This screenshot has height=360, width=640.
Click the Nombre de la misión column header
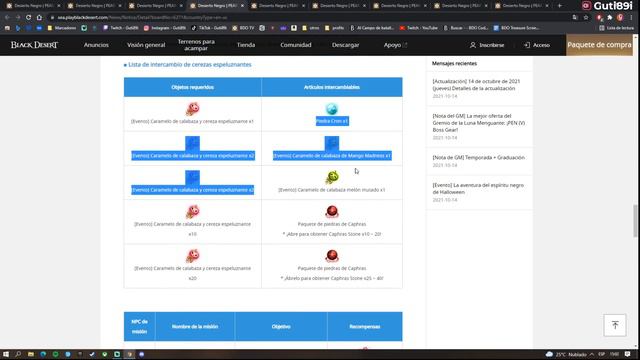pyautogui.click(x=195, y=327)
